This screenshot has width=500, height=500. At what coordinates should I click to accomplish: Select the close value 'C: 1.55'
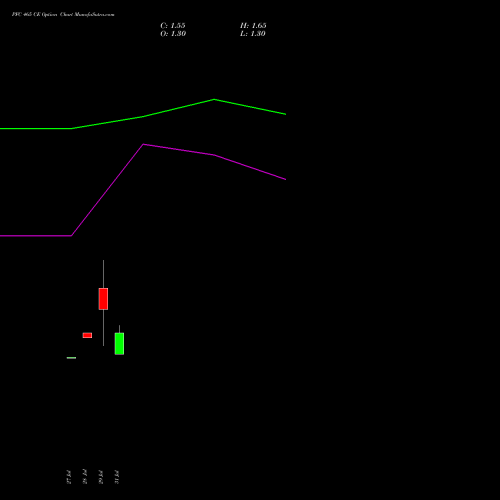(173, 26)
